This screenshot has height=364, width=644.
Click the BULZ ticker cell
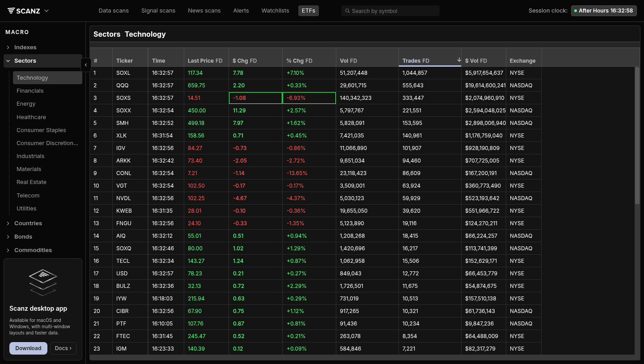pos(130,286)
